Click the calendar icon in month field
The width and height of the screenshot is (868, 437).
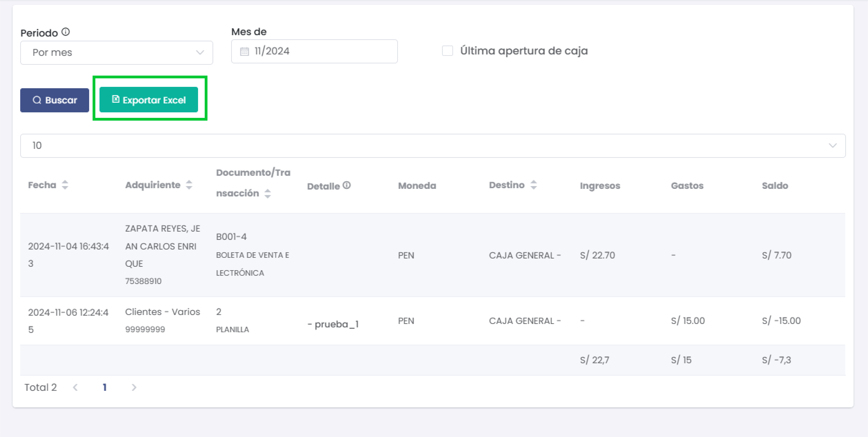244,51
